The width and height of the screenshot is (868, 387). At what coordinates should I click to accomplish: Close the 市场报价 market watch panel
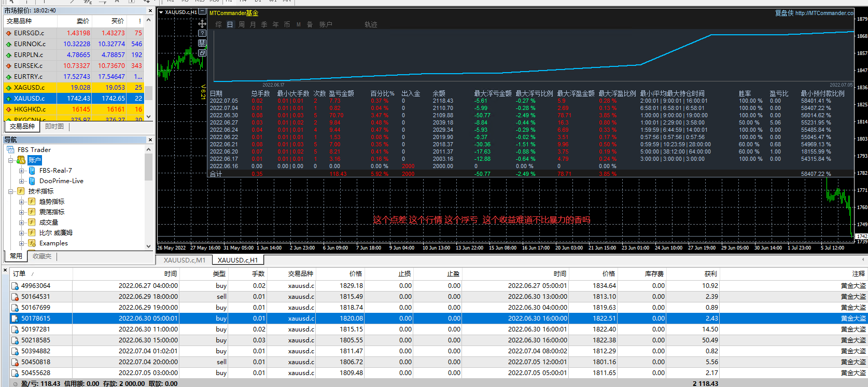coord(150,10)
